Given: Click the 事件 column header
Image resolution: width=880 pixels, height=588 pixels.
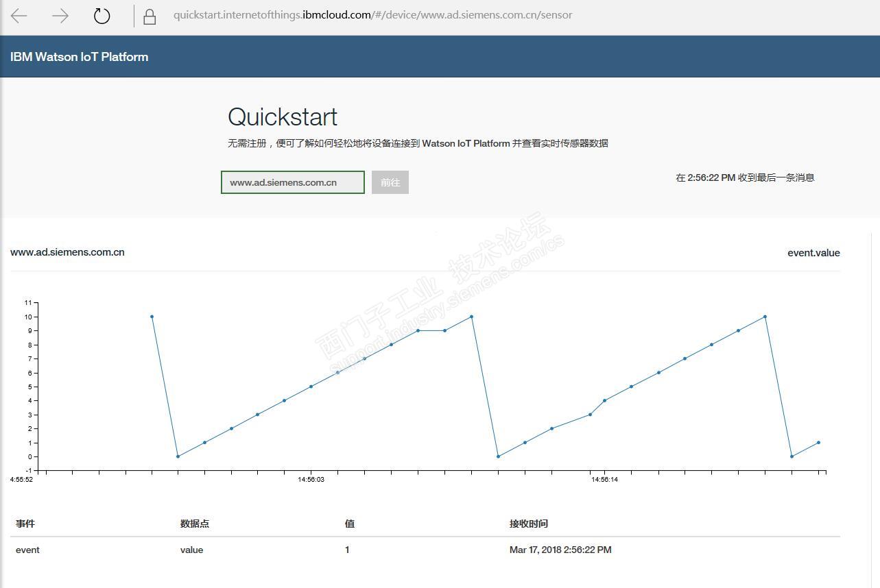Looking at the screenshot, I should pos(25,524).
